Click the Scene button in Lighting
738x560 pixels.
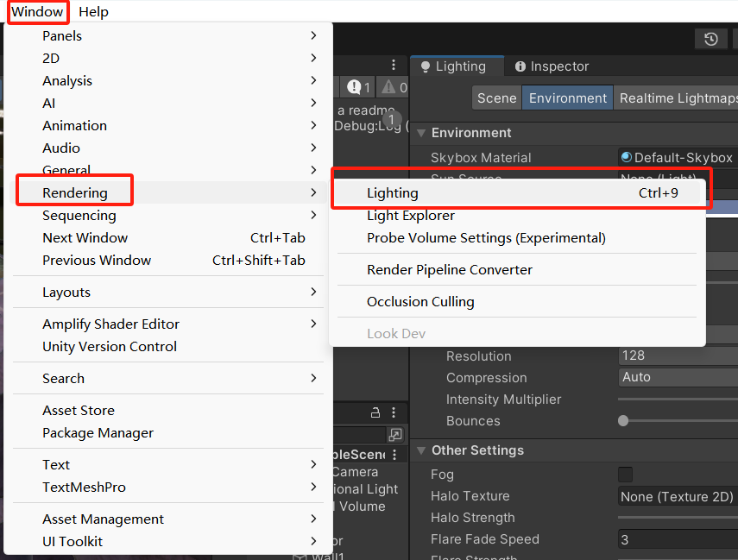[x=496, y=98]
